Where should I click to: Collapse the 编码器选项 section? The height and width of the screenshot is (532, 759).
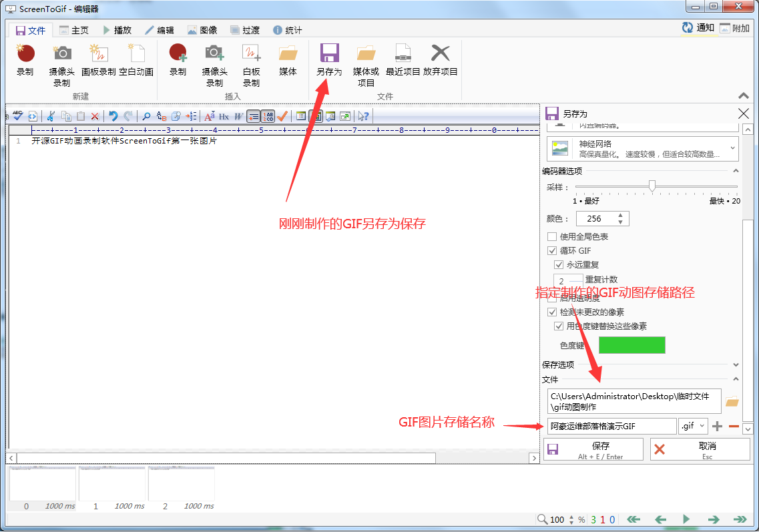[736, 172]
